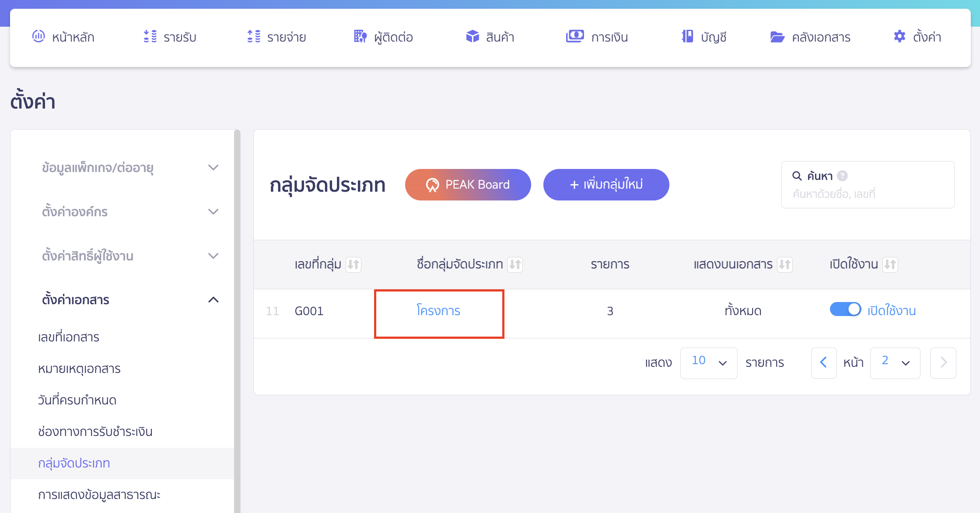Expand ตั้งค่าองค์กร section
980x513 pixels.
coord(213,212)
